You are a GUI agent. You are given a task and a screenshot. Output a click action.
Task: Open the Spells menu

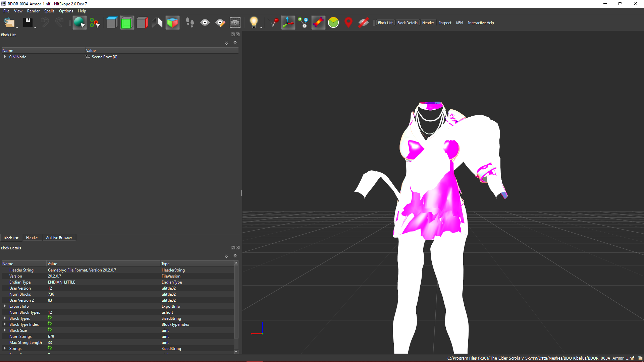pos(49,11)
